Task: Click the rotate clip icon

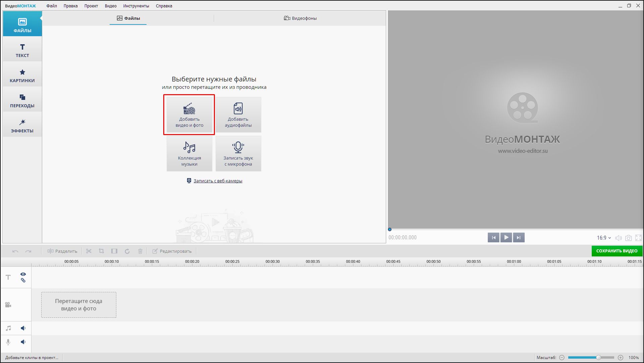Action: 127,251
